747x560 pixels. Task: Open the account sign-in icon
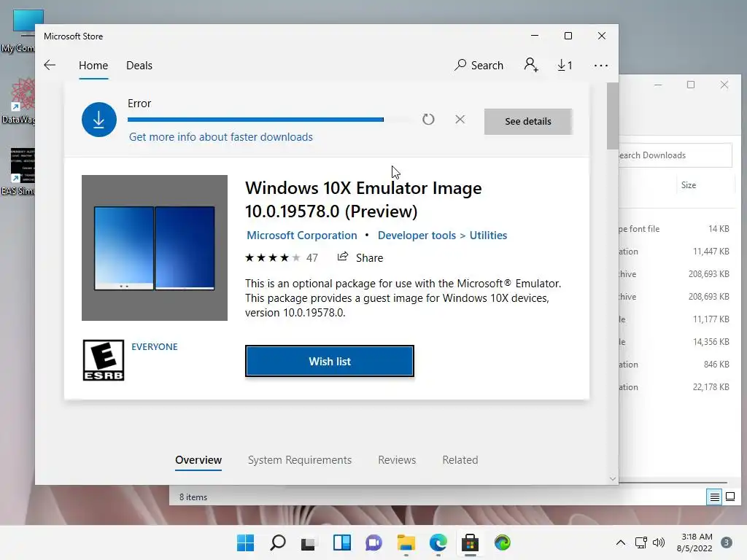coord(531,65)
